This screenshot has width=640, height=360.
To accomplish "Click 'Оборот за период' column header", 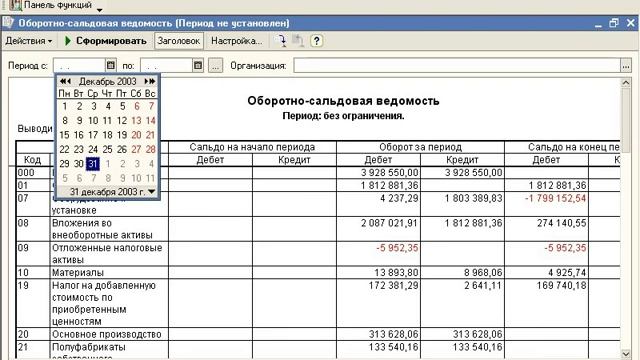I will tap(420, 147).
